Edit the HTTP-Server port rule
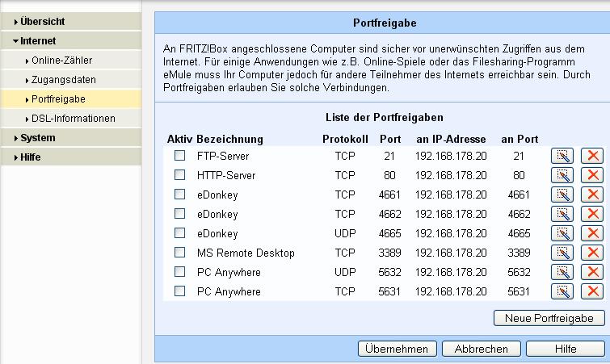Screen dimensions: 610x364 click(562, 175)
